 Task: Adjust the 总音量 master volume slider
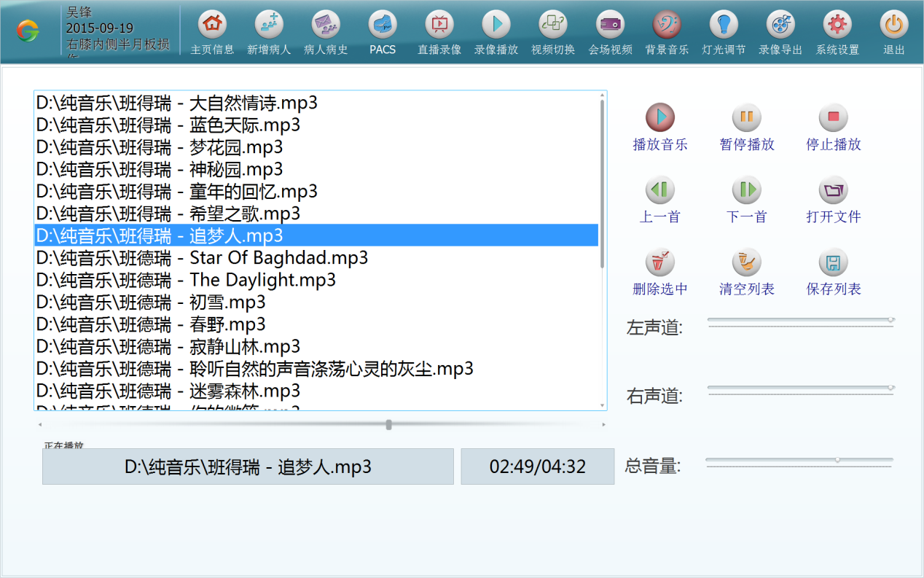pos(799,460)
